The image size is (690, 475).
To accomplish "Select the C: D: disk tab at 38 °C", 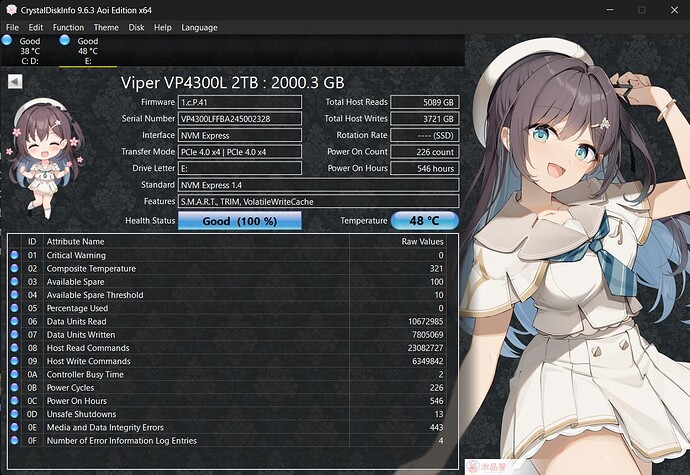I will (x=30, y=51).
